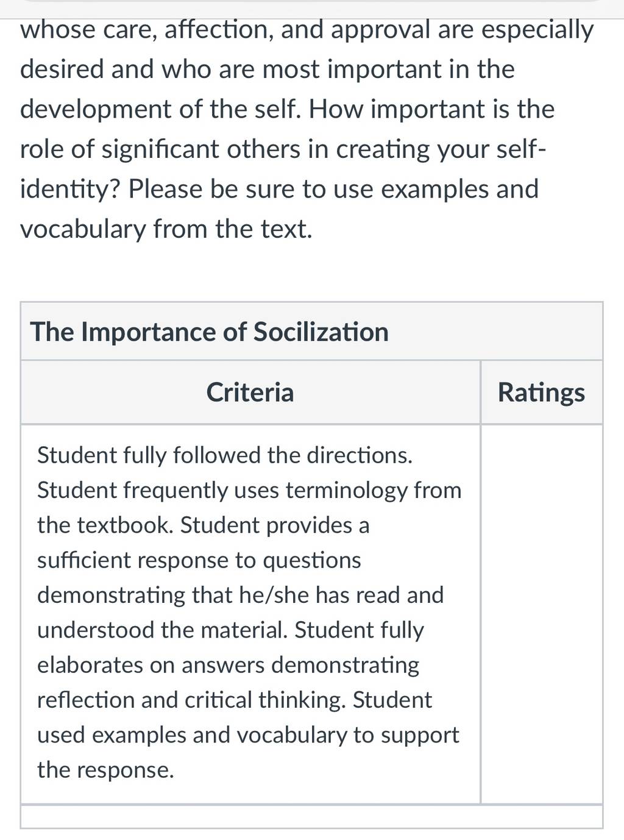Viewport: 624px width, 840px height.
Task: Click 'vocabulary from the text.' line
Action: pos(166,229)
